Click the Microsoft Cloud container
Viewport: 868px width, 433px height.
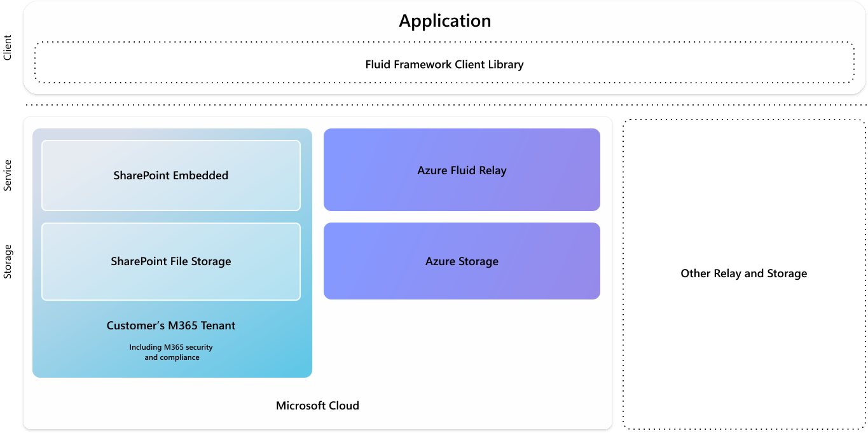(317, 405)
